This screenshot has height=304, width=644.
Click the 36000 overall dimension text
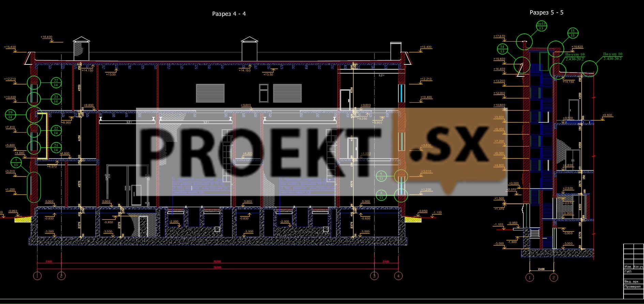pyautogui.click(x=217, y=268)
